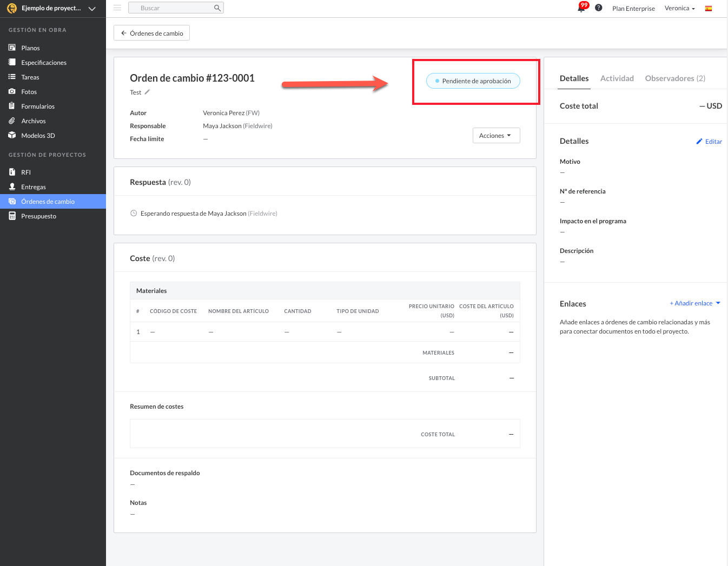Click the Fecha límite label
728x566 pixels.
coord(147,139)
